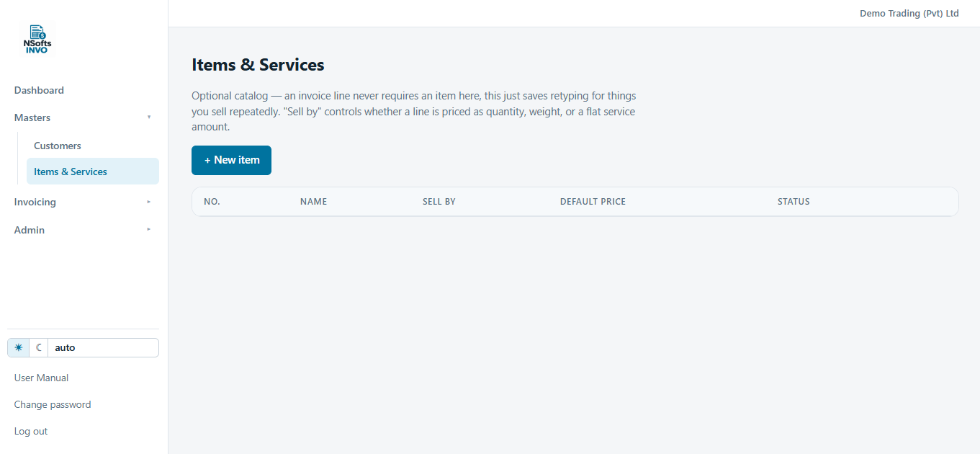Log out of the application
The width and height of the screenshot is (980, 454).
tap(31, 431)
